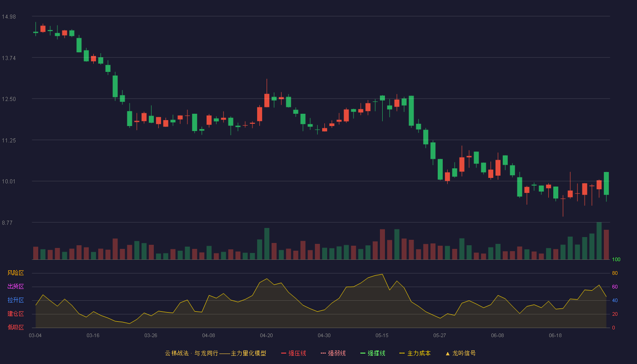Click the 11.25 price axis label
The height and width of the screenshot is (364, 637).
[x=9, y=141]
